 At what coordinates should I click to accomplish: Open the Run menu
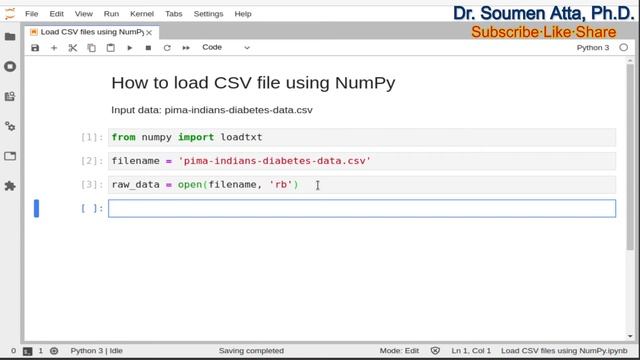(111, 14)
